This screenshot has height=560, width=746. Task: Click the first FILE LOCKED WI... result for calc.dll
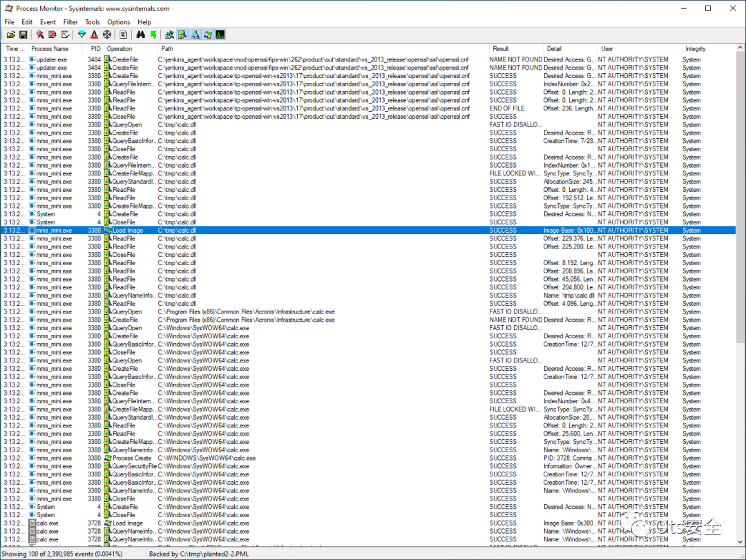515,173
